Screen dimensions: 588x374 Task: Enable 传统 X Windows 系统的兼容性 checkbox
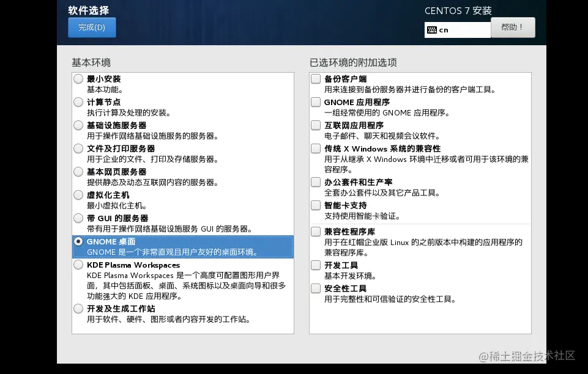pyautogui.click(x=316, y=148)
